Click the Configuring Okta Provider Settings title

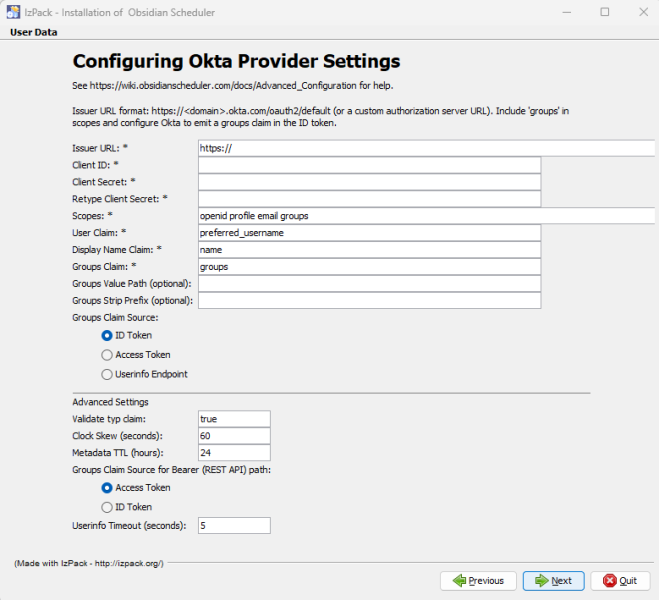236,61
